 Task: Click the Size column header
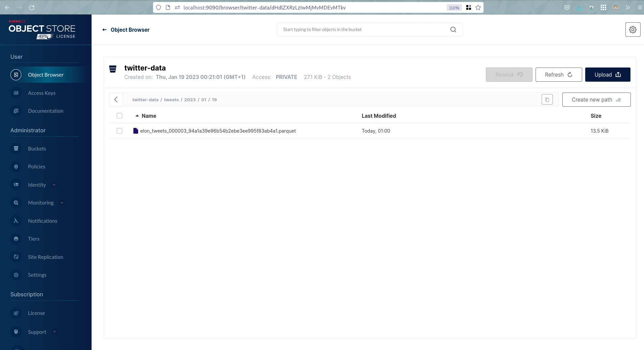coord(596,116)
